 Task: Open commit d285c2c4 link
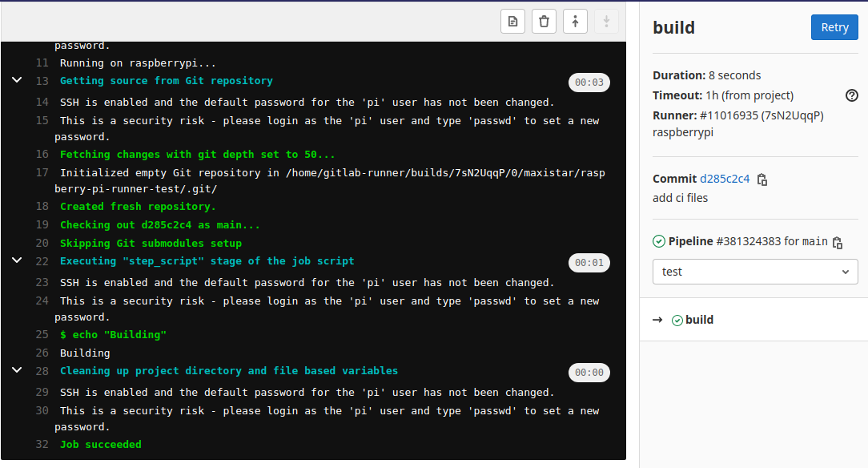coord(725,179)
